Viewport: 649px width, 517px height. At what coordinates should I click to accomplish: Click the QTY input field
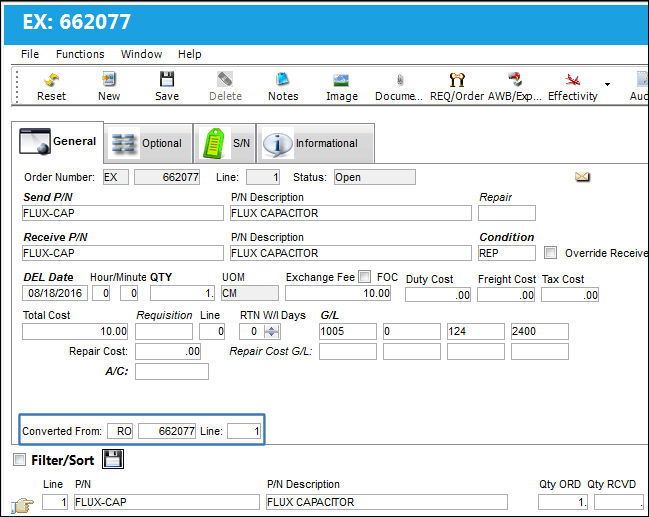point(183,293)
